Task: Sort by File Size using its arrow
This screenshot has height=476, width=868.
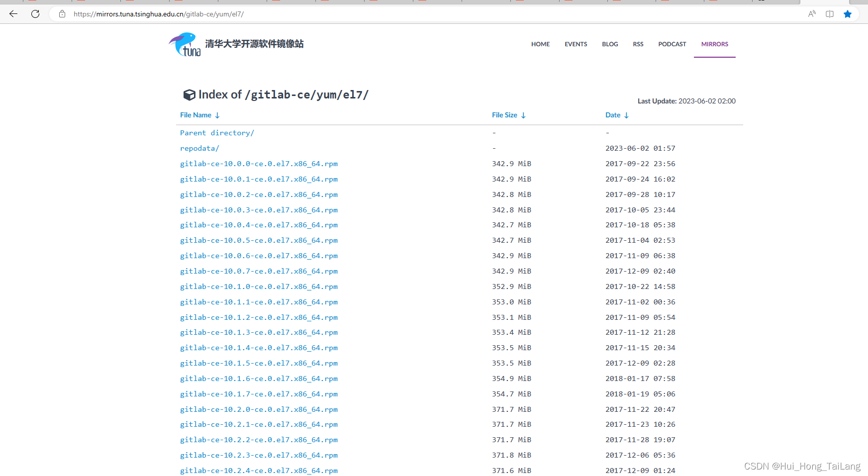Action: [x=523, y=115]
